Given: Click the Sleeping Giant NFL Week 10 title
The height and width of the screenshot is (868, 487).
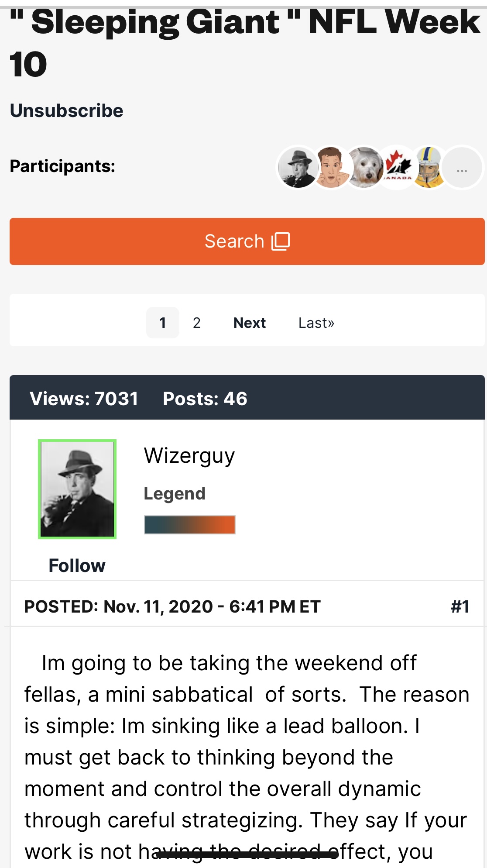Looking at the screenshot, I should click(244, 43).
